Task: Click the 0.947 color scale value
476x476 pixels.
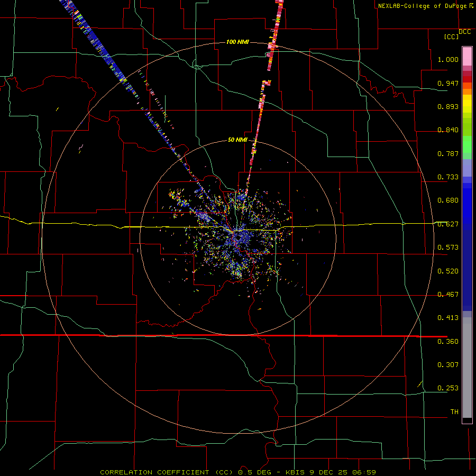Action: coord(448,83)
